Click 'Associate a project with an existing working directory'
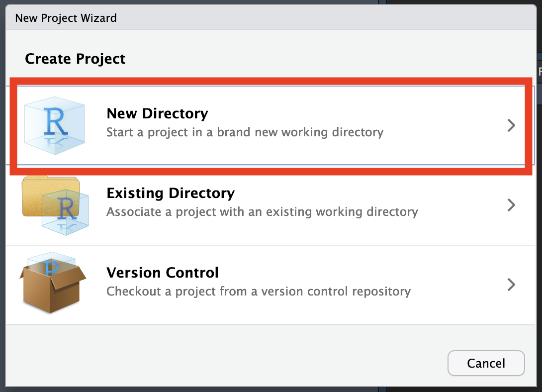 tap(262, 212)
